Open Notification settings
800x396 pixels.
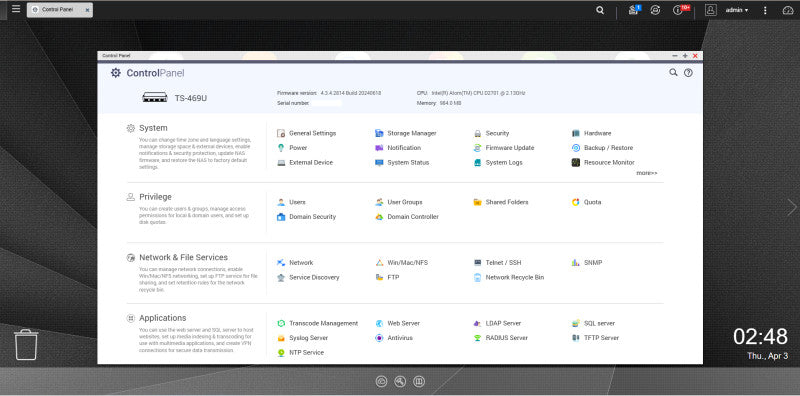point(398,148)
